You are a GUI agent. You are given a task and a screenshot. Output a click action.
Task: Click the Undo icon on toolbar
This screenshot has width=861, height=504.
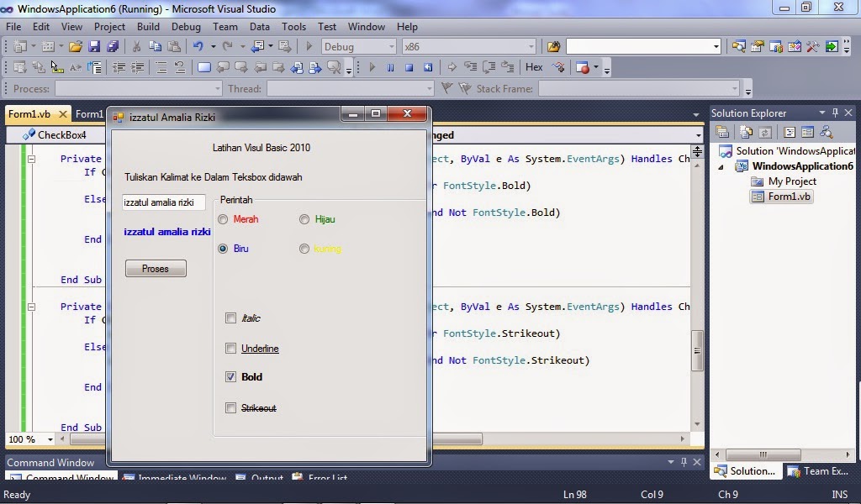click(x=199, y=46)
